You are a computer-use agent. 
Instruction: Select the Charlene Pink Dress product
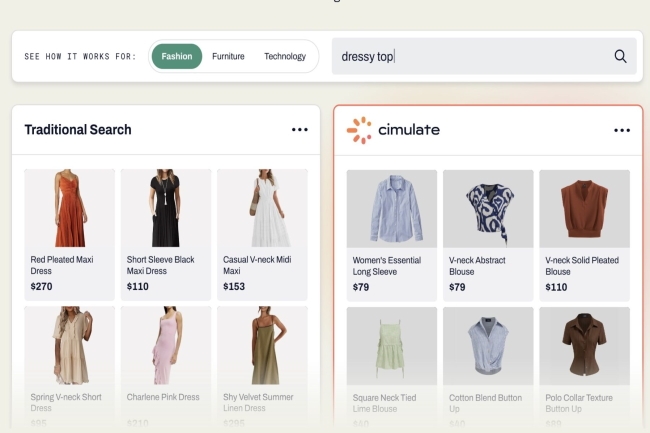tap(166, 346)
